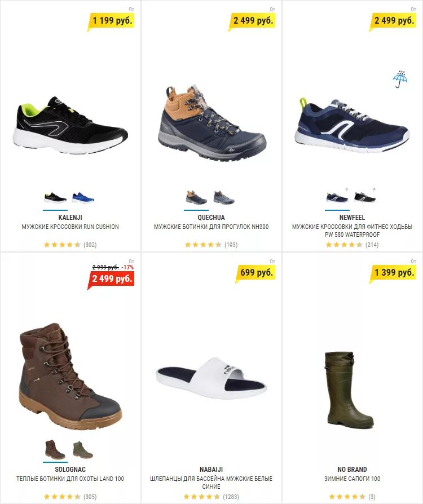
Task: Open the Nabaiji pool slippers title link
Action: click(211, 483)
